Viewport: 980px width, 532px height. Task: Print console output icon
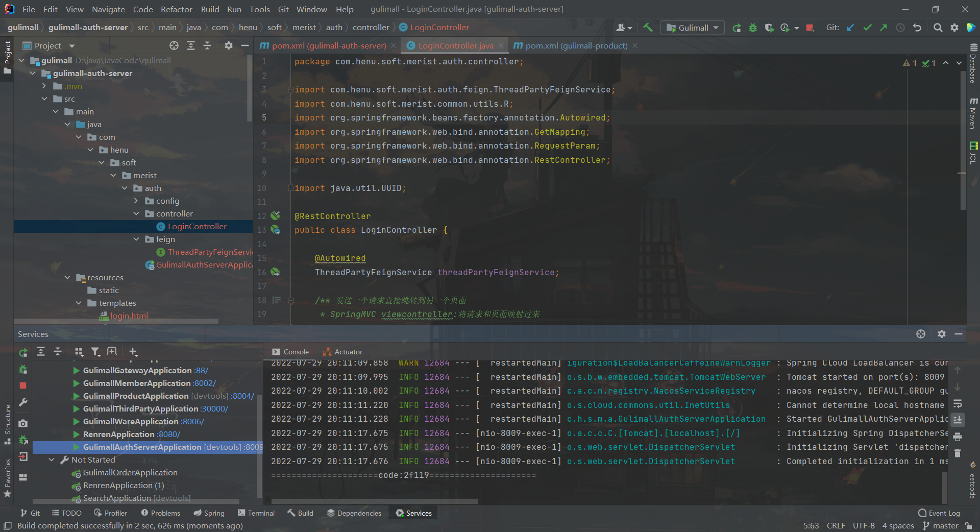pos(958,437)
